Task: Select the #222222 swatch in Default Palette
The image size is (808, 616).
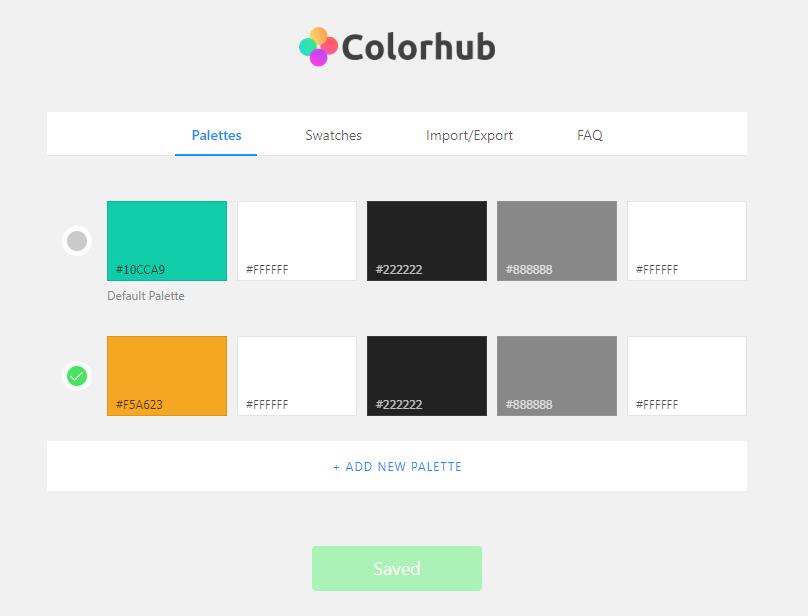Action: pyautogui.click(x=427, y=241)
